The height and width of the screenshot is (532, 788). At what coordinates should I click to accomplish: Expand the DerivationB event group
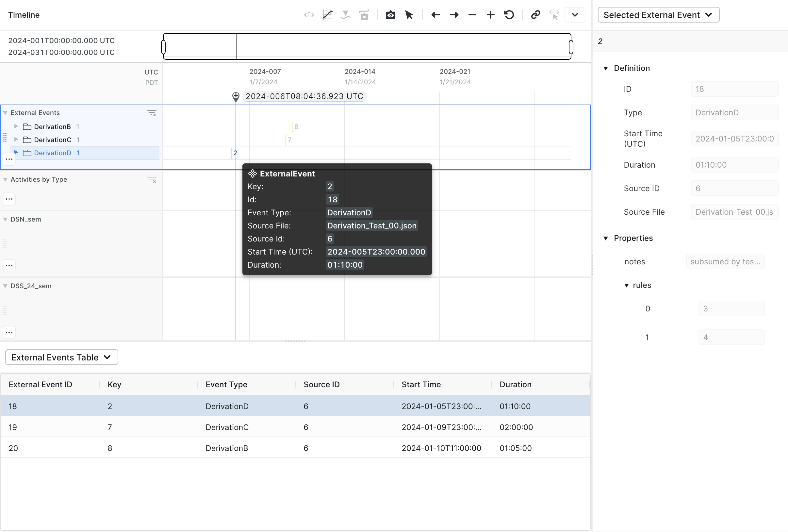coord(16,126)
